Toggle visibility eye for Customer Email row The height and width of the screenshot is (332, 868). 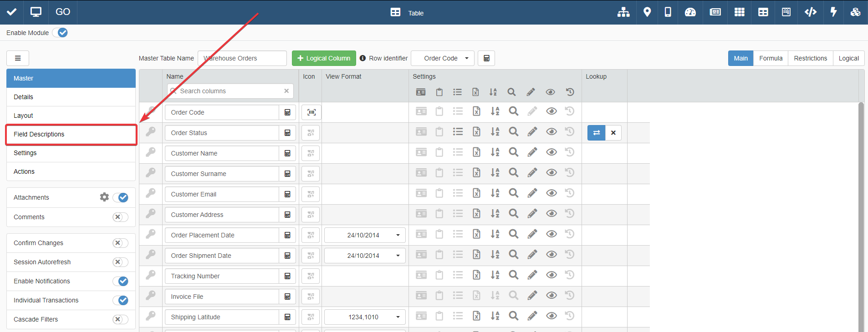click(551, 193)
